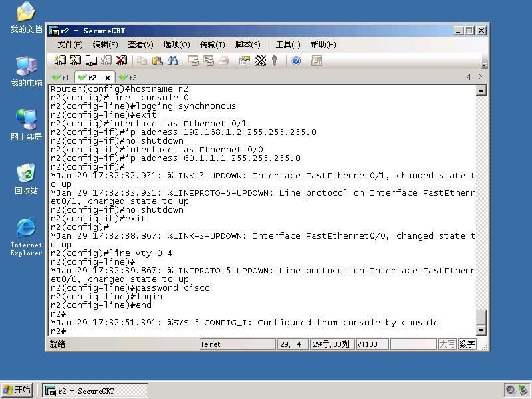
Task: Click the last r2# prompt line
Action: [x=59, y=331]
